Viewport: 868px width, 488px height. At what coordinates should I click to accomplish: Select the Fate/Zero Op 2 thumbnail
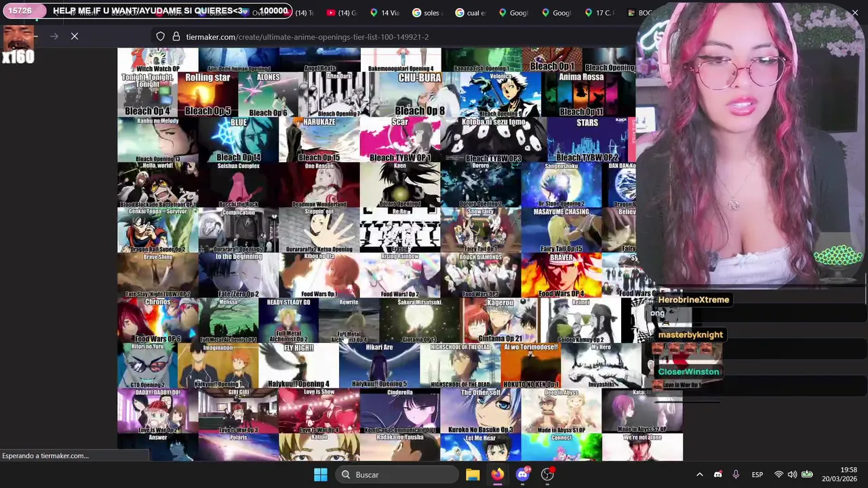point(239,275)
